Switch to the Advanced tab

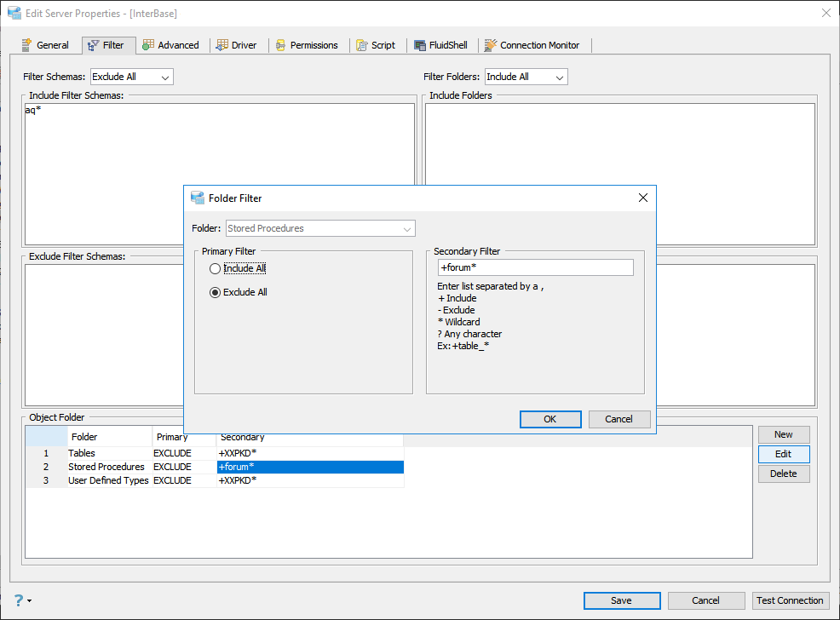click(171, 45)
